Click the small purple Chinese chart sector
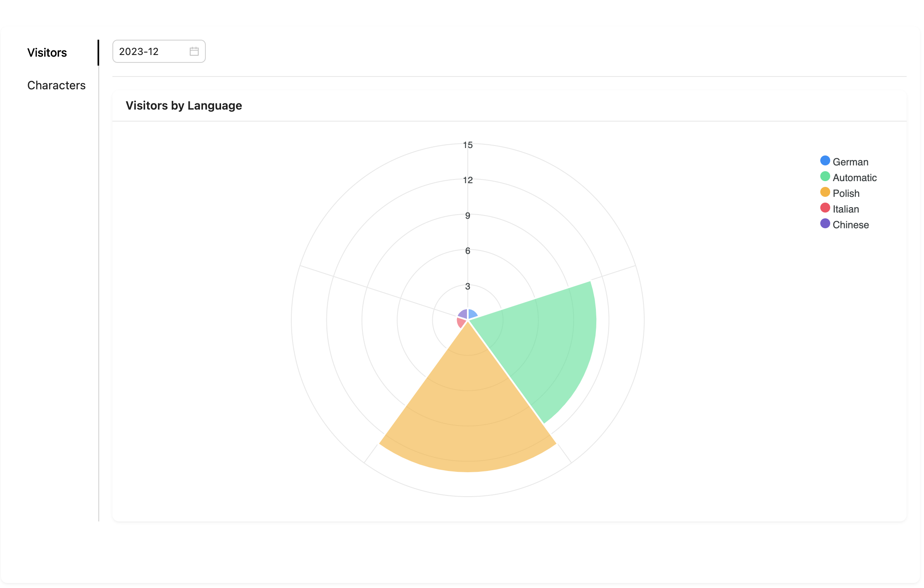Viewport: 924px width, 588px height. (463, 314)
